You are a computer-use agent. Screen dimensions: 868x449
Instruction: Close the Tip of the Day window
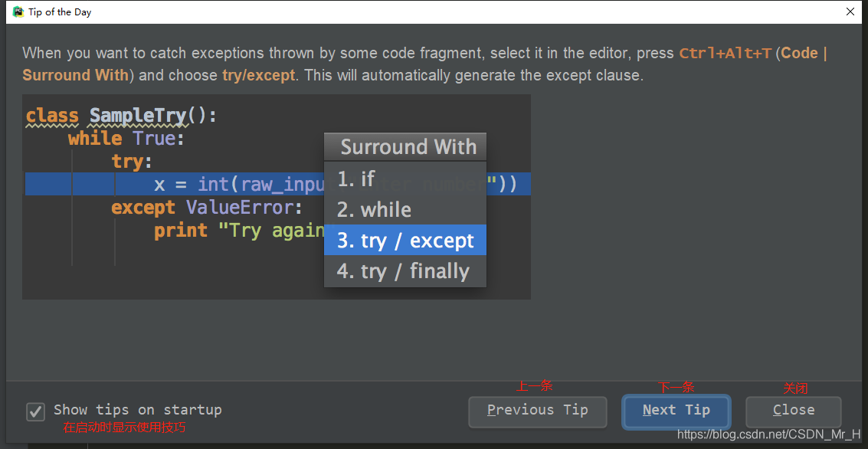850,11
